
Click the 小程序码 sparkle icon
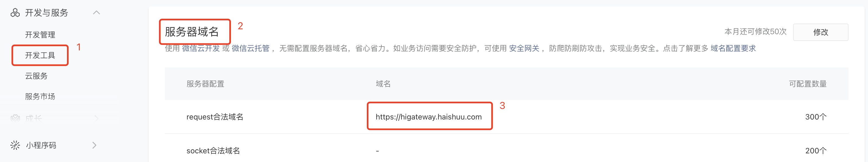tap(15, 145)
